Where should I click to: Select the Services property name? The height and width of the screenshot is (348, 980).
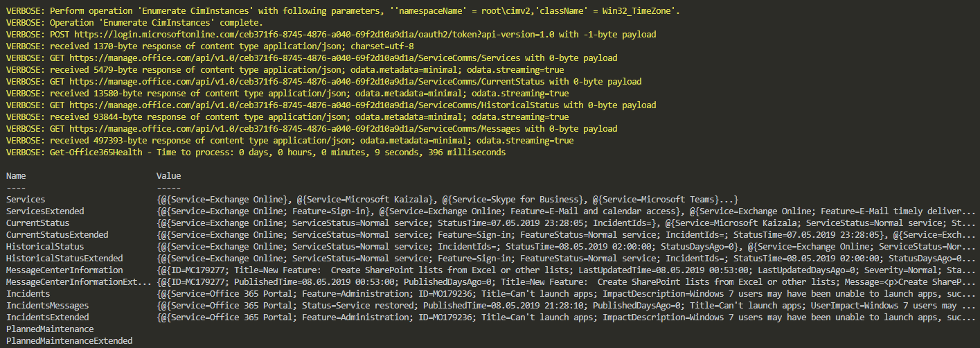(27, 200)
